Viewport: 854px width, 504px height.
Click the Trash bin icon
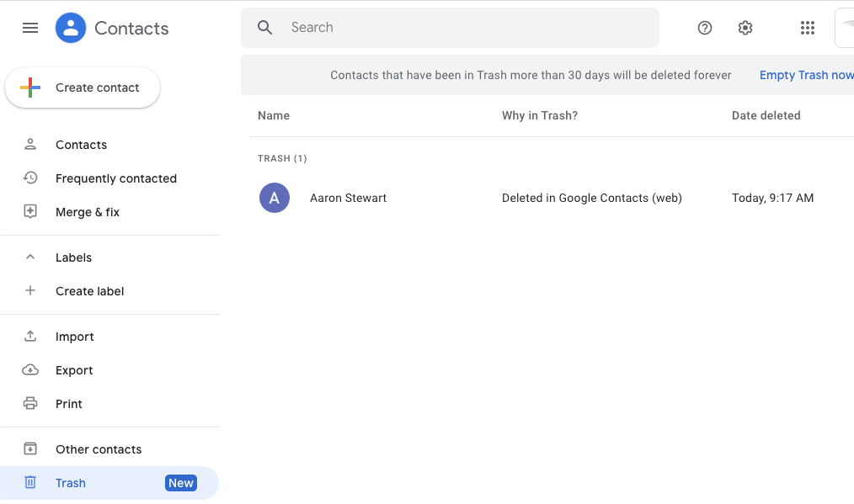pyautogui.click(x=30, y=482)
